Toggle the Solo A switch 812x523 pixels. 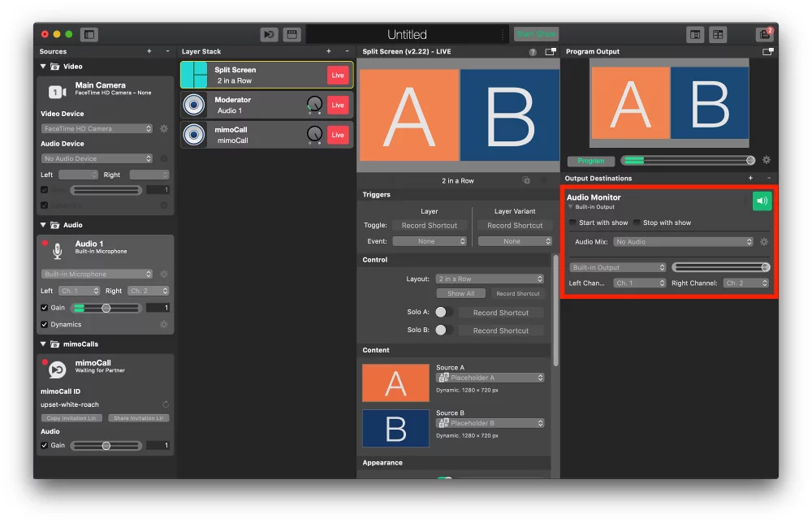(x=444, y=312)
